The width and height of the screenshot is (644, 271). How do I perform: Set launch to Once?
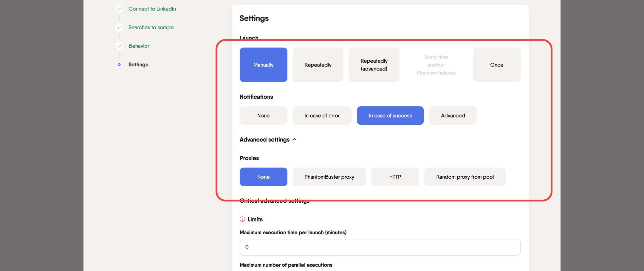tap(497, 65)
